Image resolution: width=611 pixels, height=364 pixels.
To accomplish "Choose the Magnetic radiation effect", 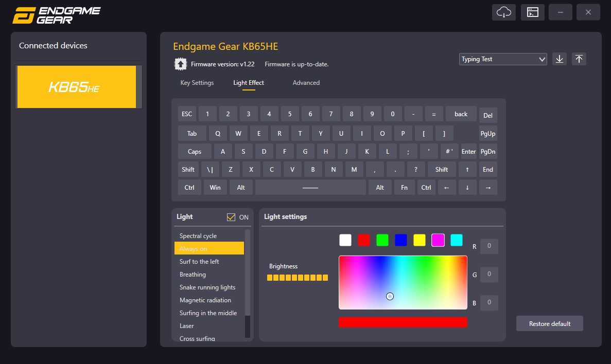I will point(210,300).
